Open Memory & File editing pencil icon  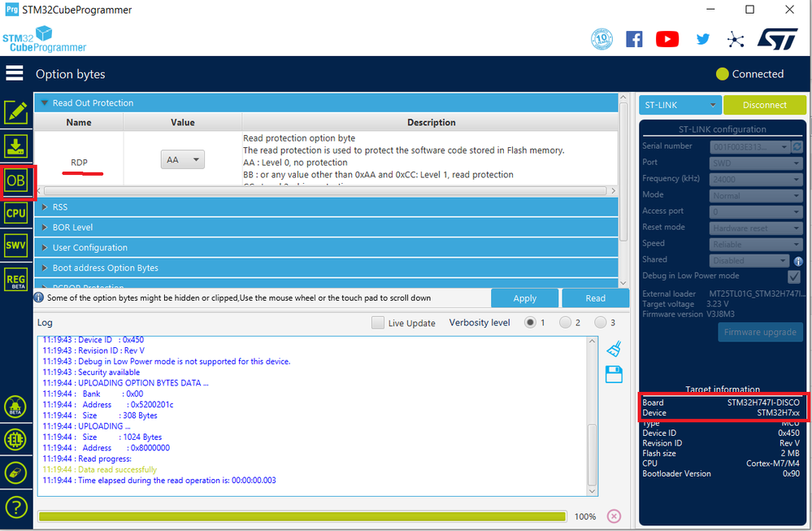(x=16, y=112)
